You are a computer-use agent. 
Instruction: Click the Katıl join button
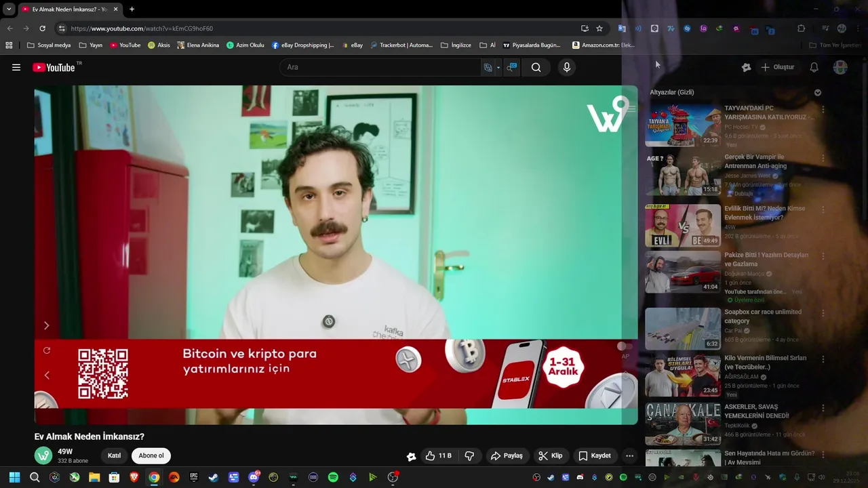tap(114, 455)
